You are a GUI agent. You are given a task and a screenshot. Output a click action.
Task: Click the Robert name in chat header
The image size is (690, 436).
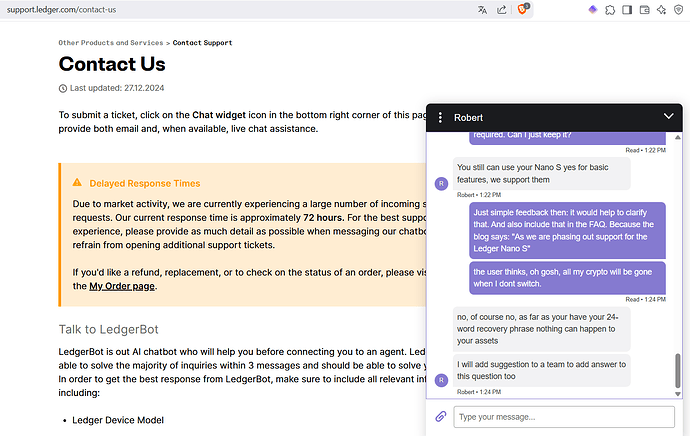pyautogui.click(x=468, y=118)
